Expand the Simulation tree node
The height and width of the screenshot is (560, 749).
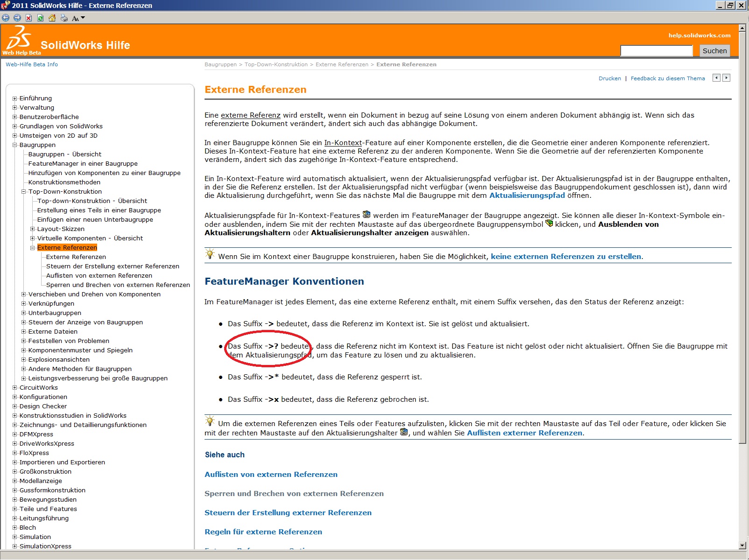[x=15, y=537]
